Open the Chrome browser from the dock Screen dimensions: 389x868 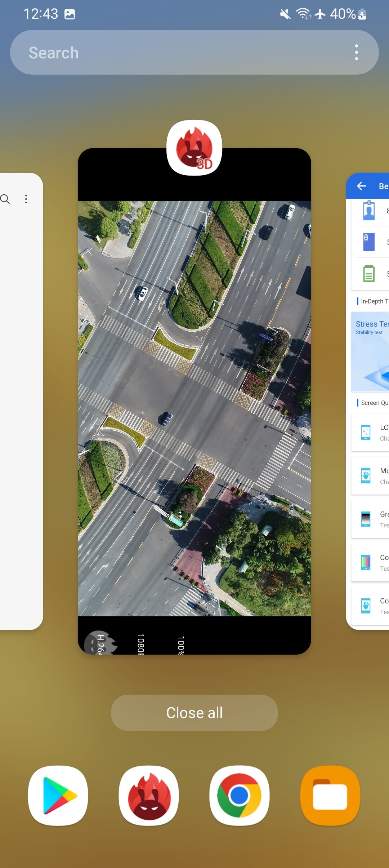coord(240,796)
